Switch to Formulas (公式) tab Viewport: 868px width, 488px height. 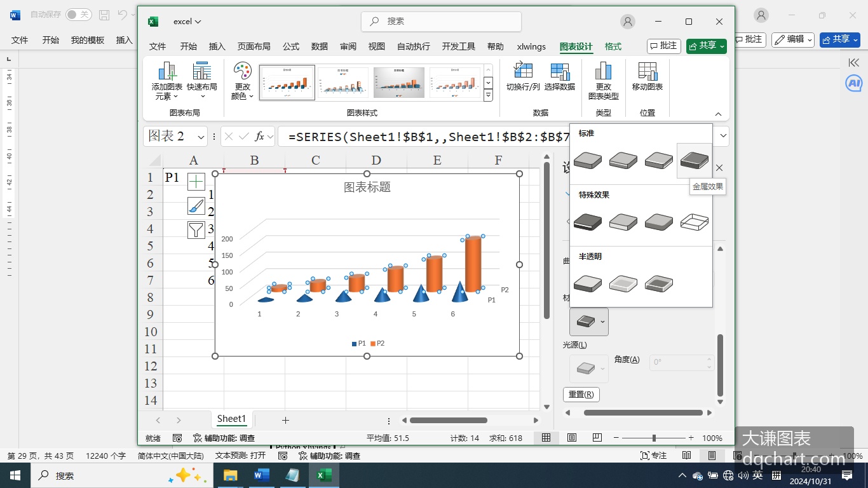pyautogui.click(x=291, y=46)
